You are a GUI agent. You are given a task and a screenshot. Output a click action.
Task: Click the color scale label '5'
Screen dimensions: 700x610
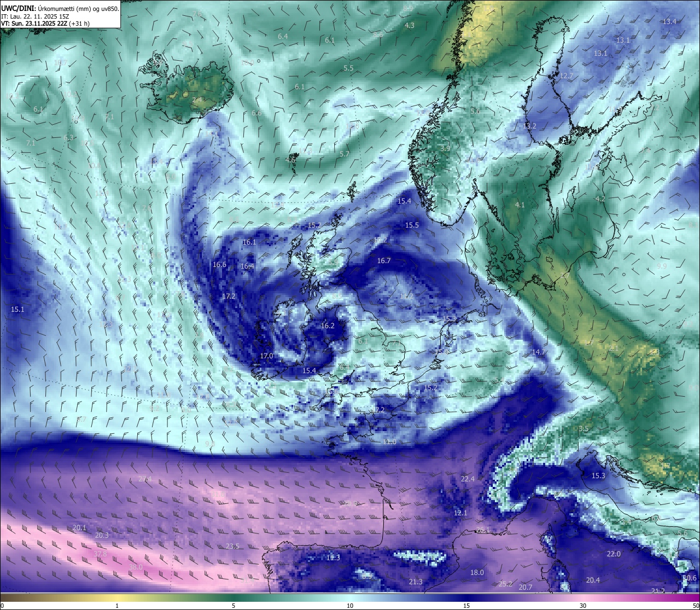pos(234,606)
